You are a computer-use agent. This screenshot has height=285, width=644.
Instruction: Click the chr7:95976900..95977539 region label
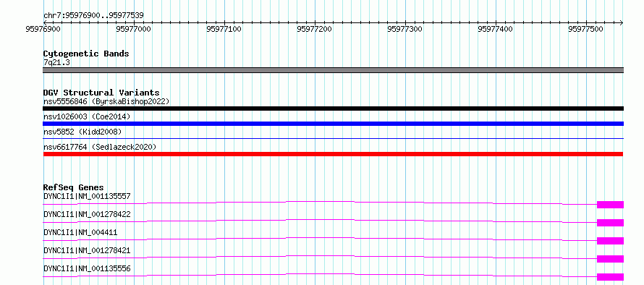tap(93, 16)
